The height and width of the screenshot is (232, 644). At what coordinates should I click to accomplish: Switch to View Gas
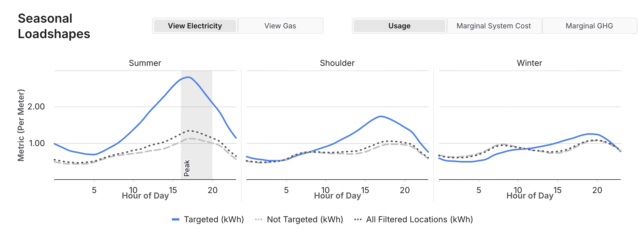[280, 26]
